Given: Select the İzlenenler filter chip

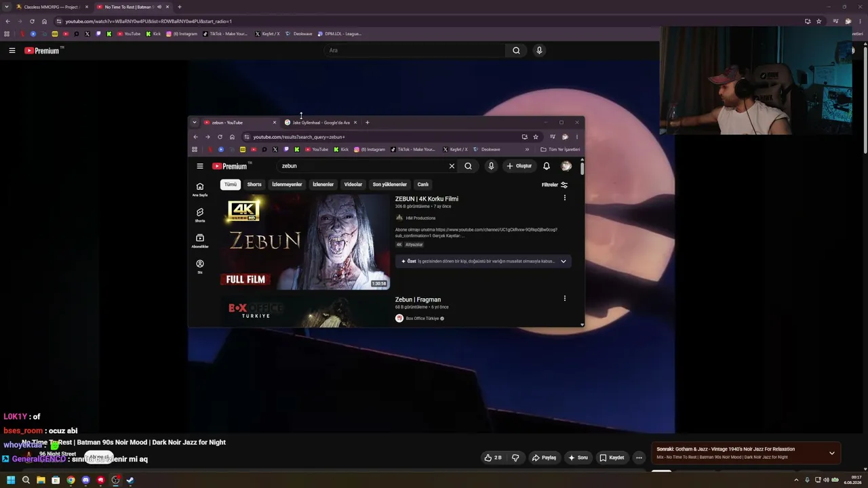Looking at the screenshot, I should click(x=323, y=184).
